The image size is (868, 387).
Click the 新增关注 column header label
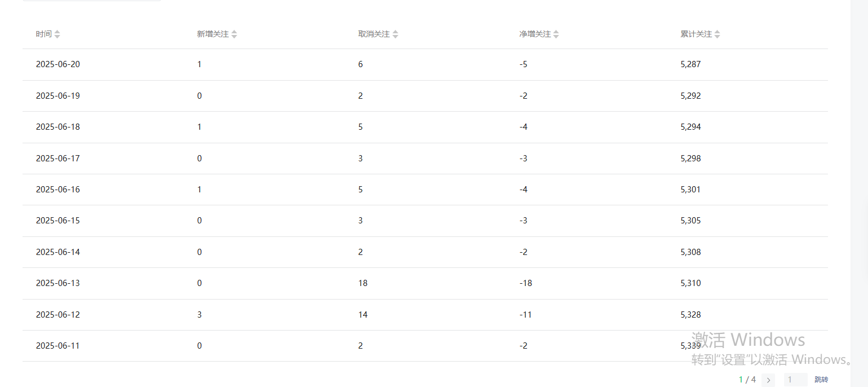click(212, 34)
